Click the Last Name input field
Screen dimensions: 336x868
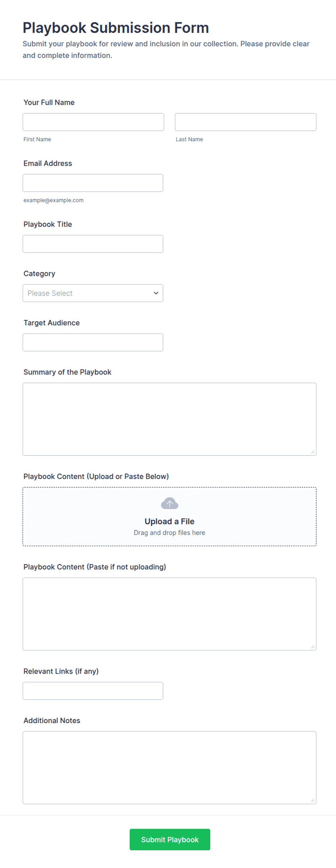pos(246,122)
